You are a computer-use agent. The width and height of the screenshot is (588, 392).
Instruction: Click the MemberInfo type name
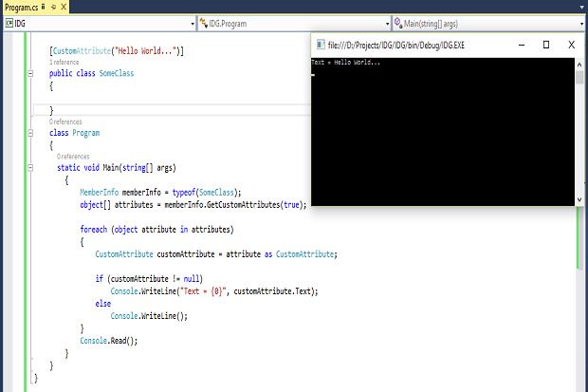point(99,193)
